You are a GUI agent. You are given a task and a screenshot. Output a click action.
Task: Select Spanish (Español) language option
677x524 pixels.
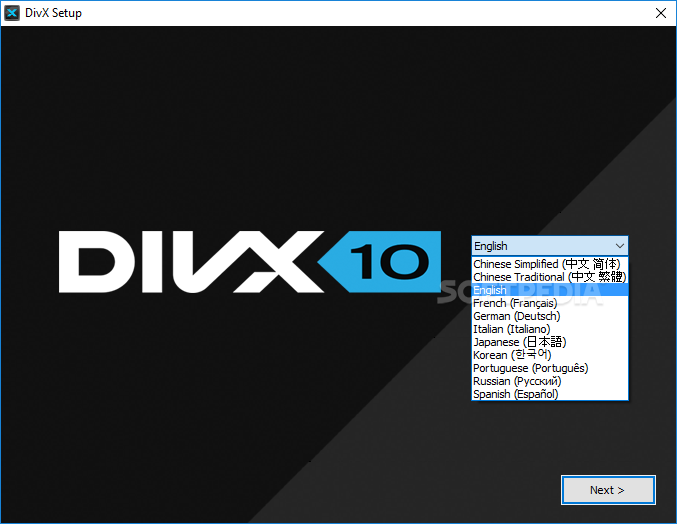(550, 394)
